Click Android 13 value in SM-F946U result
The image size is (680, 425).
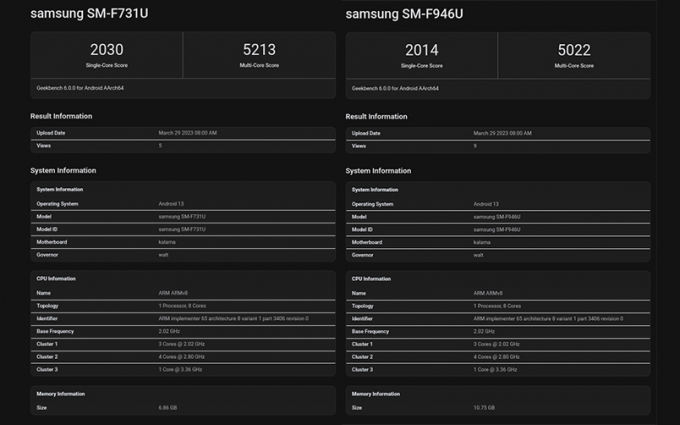486,204
